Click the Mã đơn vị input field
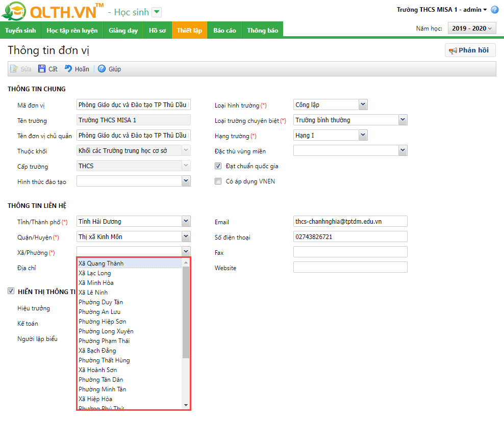Screen dimensions: 504x423 [133, 104]
